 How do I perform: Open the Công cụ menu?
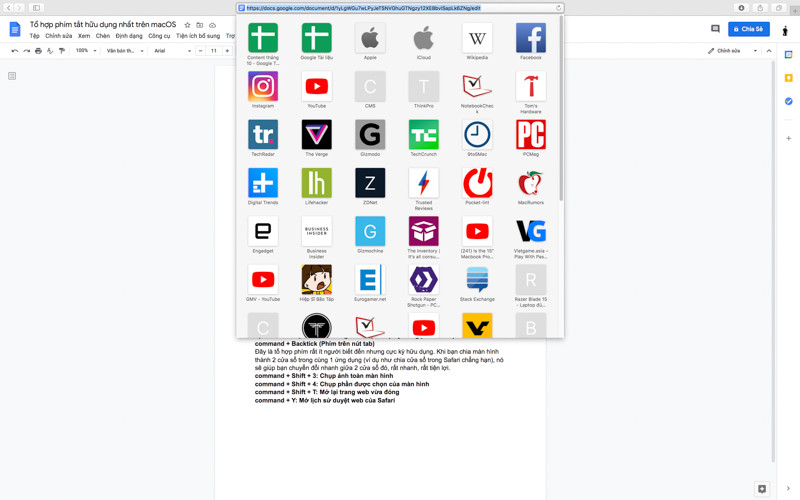point(159,36)
